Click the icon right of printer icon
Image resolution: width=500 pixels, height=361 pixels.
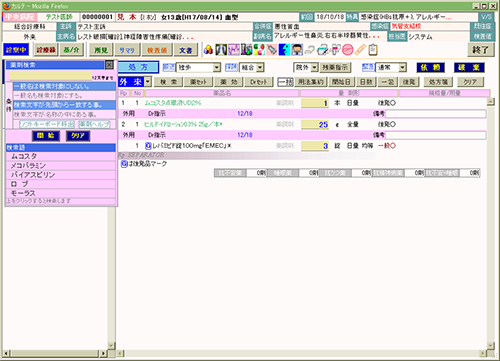click(x=335, y=50)
